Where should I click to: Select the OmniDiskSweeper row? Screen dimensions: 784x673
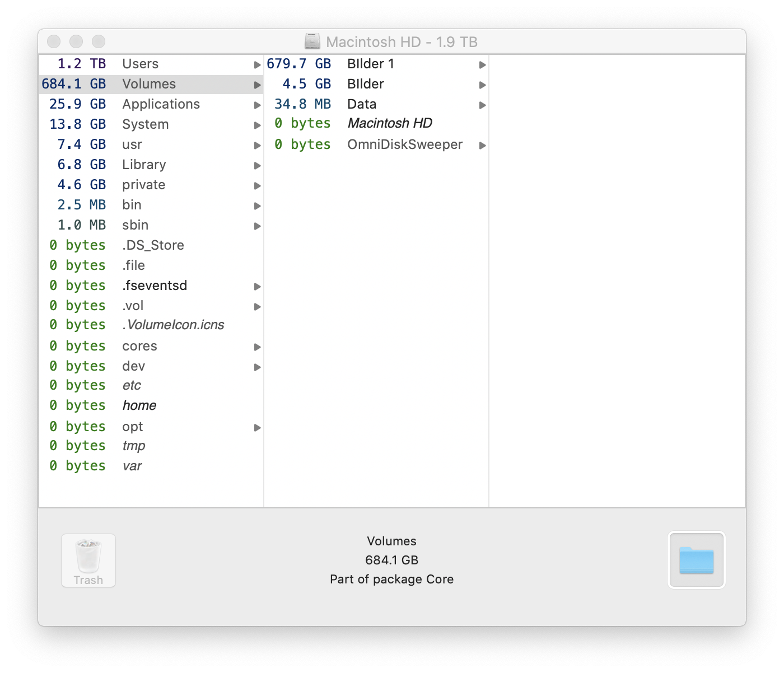point(376,144)
